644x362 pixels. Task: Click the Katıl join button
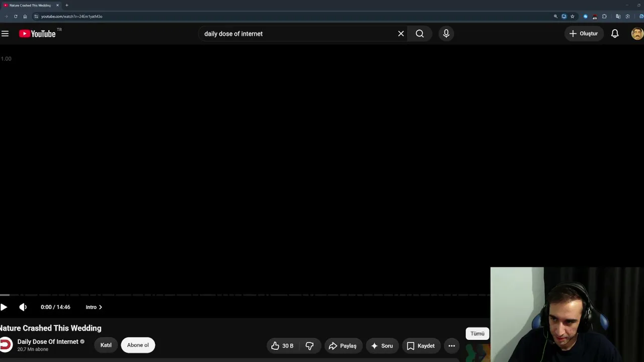tap(106, 345)
